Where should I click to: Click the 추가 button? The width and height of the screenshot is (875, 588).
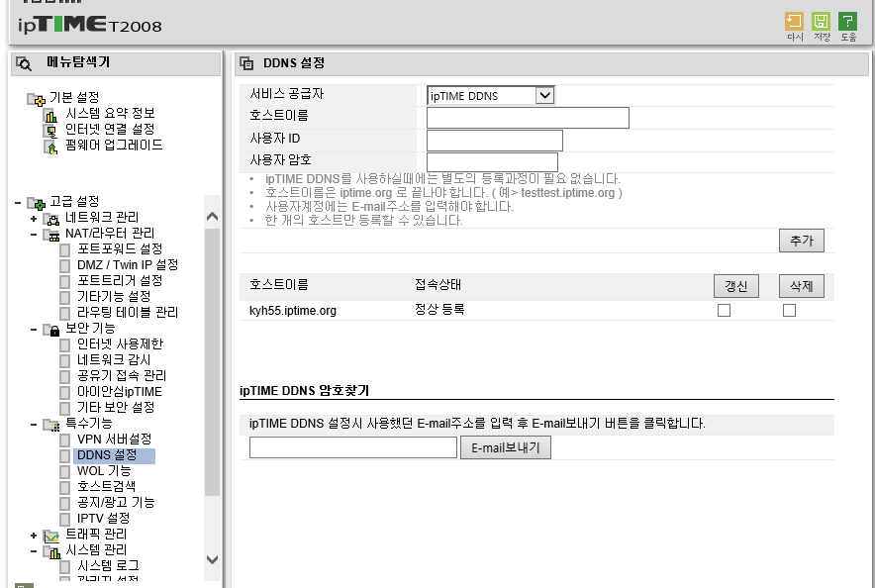(x=802, y=241)
